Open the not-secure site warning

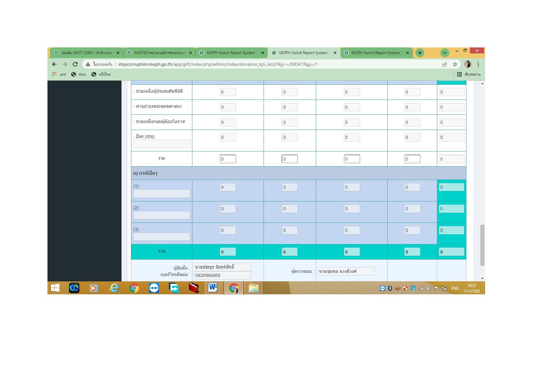click(99, 64)
